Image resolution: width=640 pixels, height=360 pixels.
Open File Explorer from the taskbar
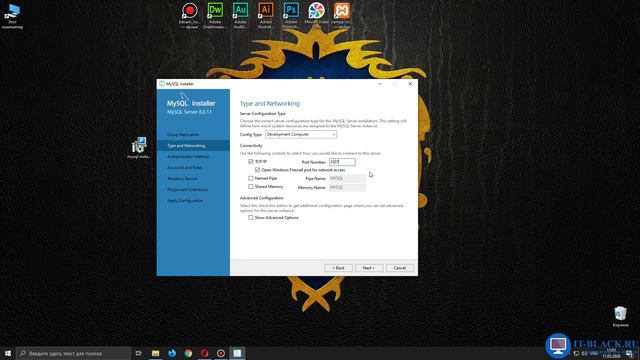[156, 353]
